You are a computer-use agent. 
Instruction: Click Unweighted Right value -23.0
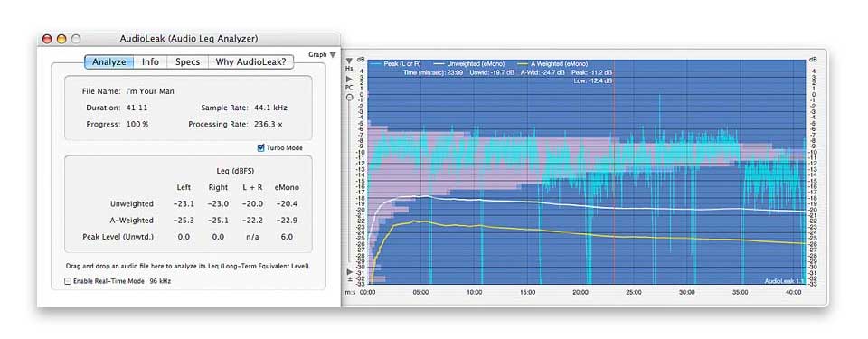pos(218,203)
